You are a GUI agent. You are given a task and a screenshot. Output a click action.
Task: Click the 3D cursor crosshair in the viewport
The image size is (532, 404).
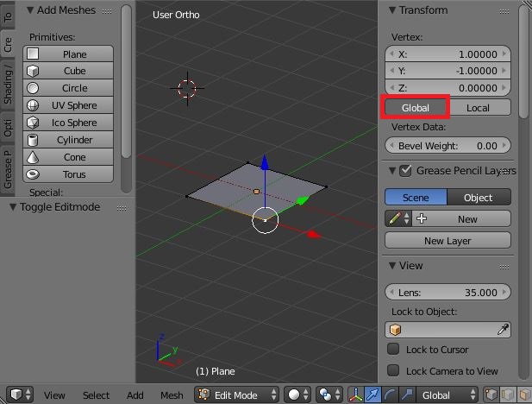tap(187, 88)
